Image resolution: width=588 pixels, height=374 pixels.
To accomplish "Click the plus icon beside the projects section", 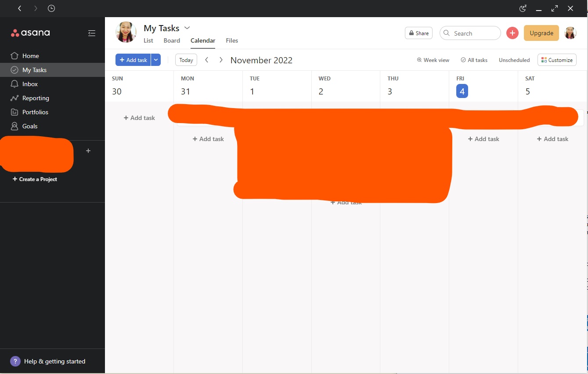I will 88,151.
